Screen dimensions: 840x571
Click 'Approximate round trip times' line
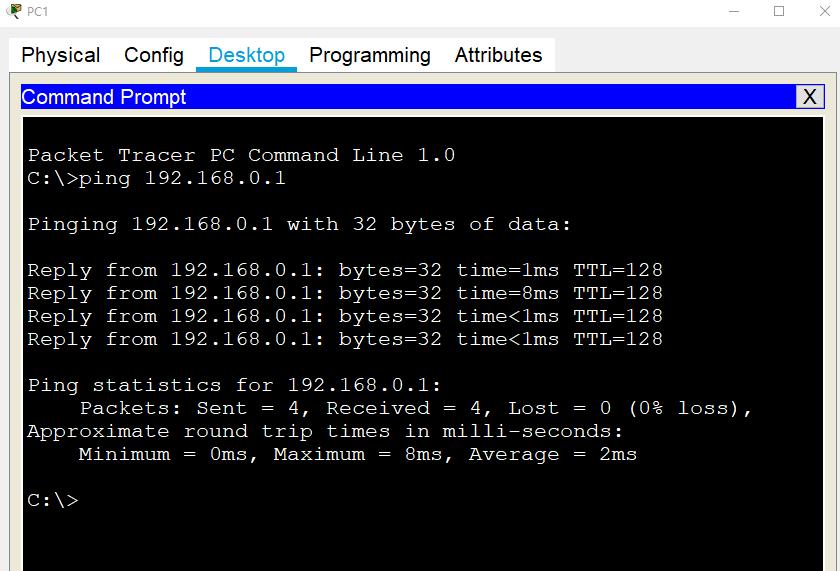click(325, 431)
